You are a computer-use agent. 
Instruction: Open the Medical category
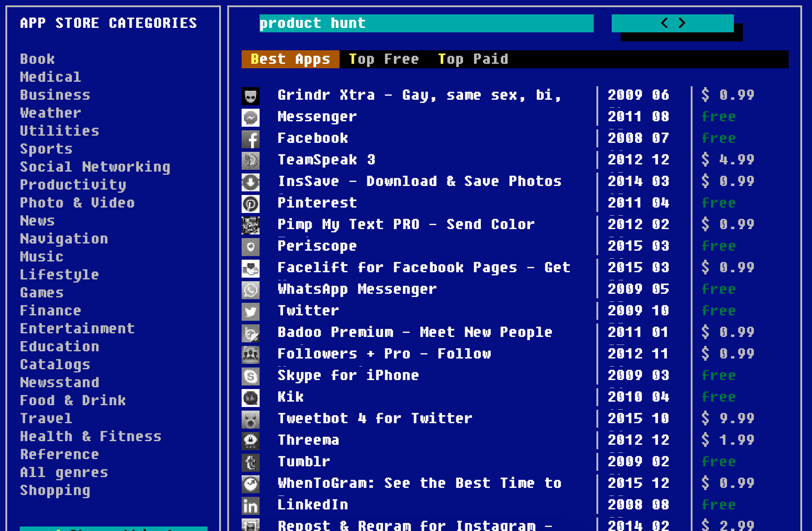51,77
